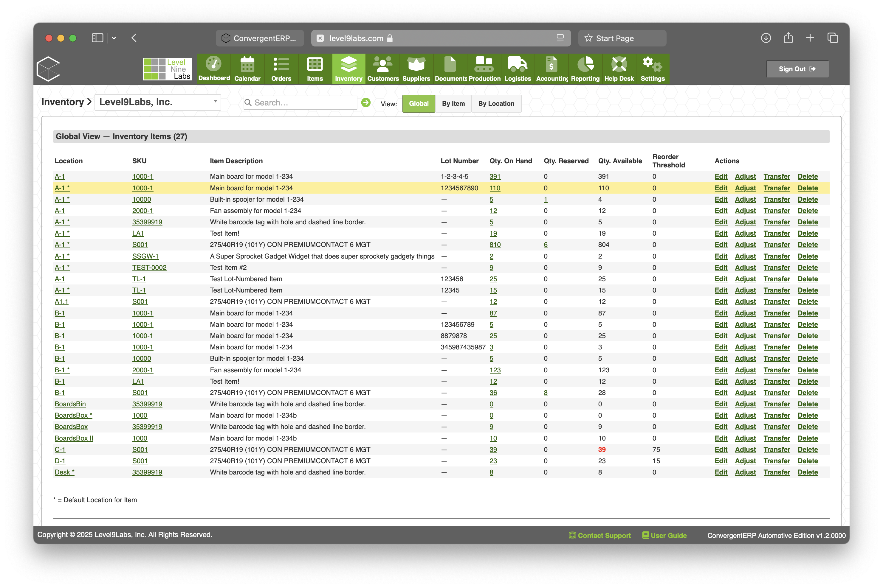Open the Help Desk module
The width and height of the screenshot is (883, 588).
(x=619, y=69)
